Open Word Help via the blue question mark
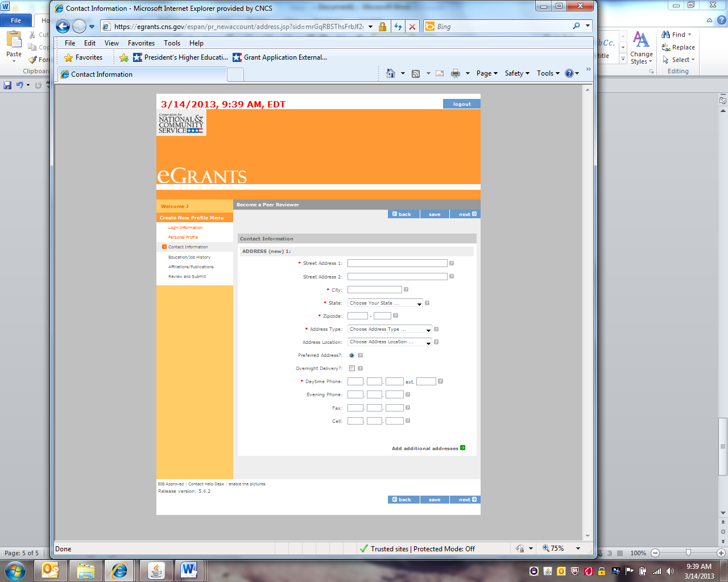728x582 pixels. click(x=722, y=20)
